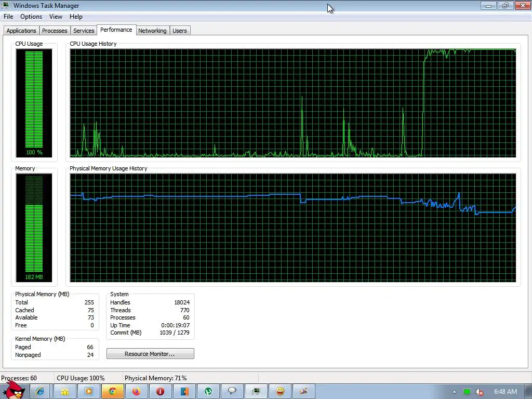Select the Performance tab

click(116, 30)
